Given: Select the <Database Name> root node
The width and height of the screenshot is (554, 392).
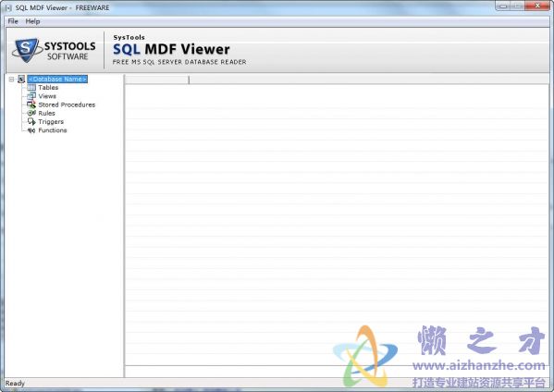Looking at the screenshot, I should pos(57,80).
